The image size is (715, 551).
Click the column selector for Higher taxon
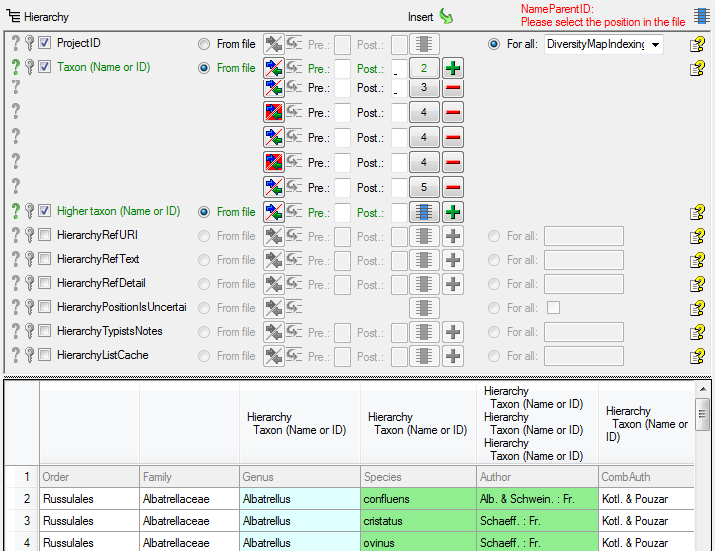[x=424, y=212]
